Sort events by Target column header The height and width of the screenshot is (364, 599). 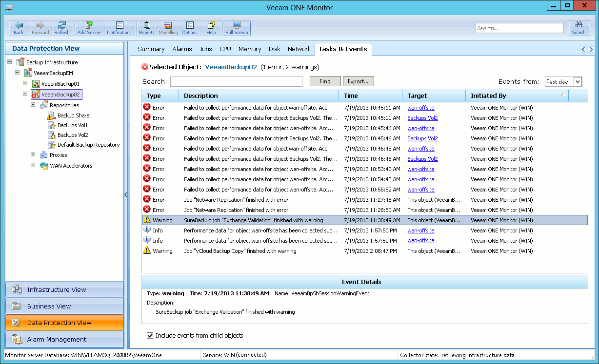[x=434, y=96]
